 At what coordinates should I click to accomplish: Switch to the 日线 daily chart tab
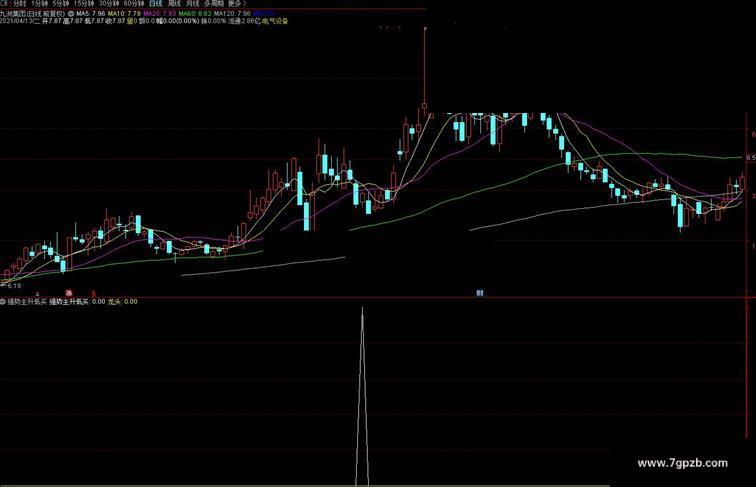[x=156, y=3]
